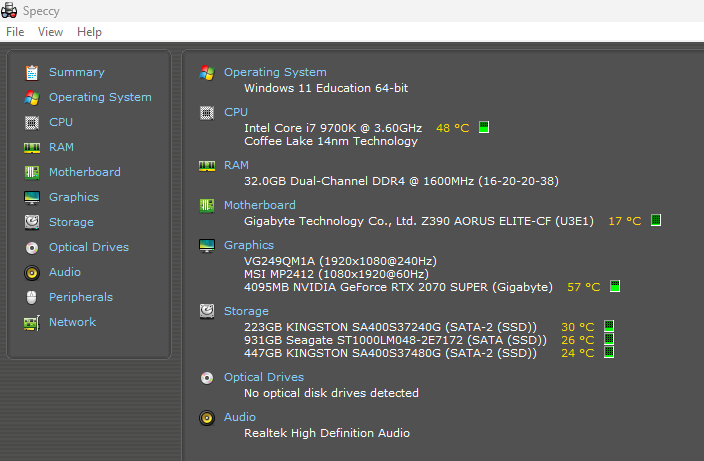This screenshot has width=704, height=461.
Task: Select Summary in the sidebar
Action: click(x=77, y=72)
